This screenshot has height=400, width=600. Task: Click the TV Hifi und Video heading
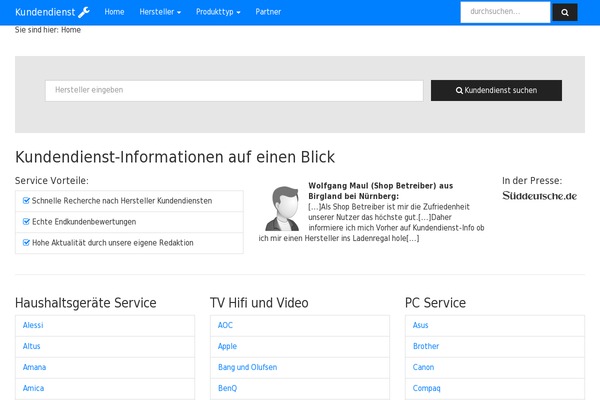click(259, 303)
